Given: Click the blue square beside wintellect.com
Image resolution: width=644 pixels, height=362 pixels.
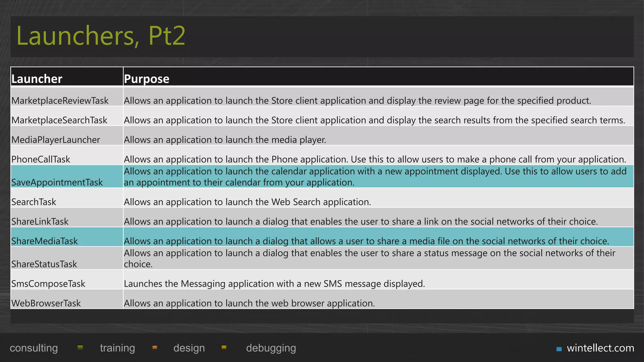Looking at the screenshot, I should click(x=559, y=349).
